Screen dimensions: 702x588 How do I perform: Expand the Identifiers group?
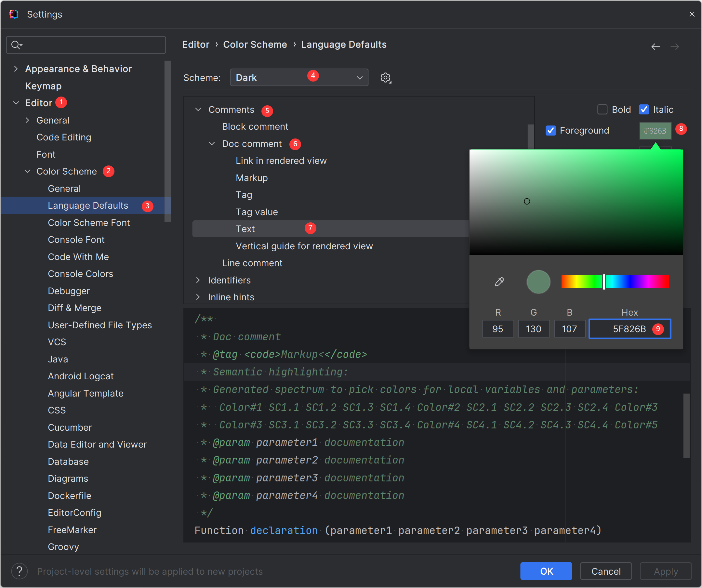(198, 280)
